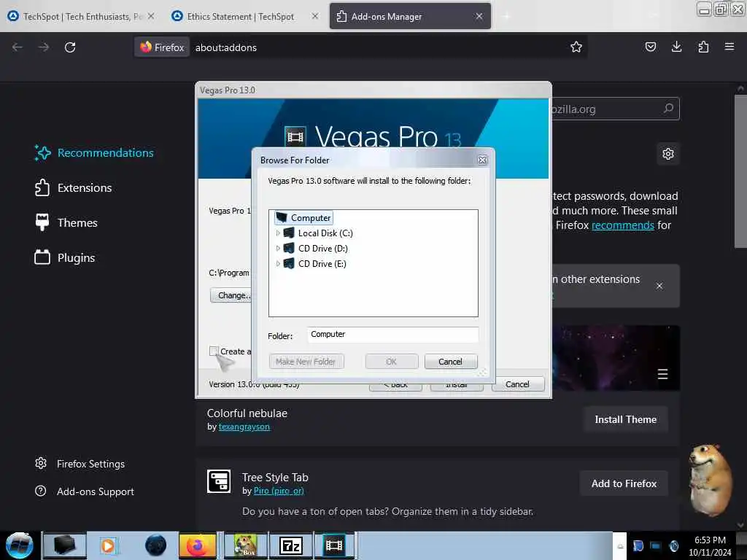Image resolution: width=747 pixels, height=560 pixels.
Task: Click OK in Browse For Folder dialog
Action: pos(392,362)
